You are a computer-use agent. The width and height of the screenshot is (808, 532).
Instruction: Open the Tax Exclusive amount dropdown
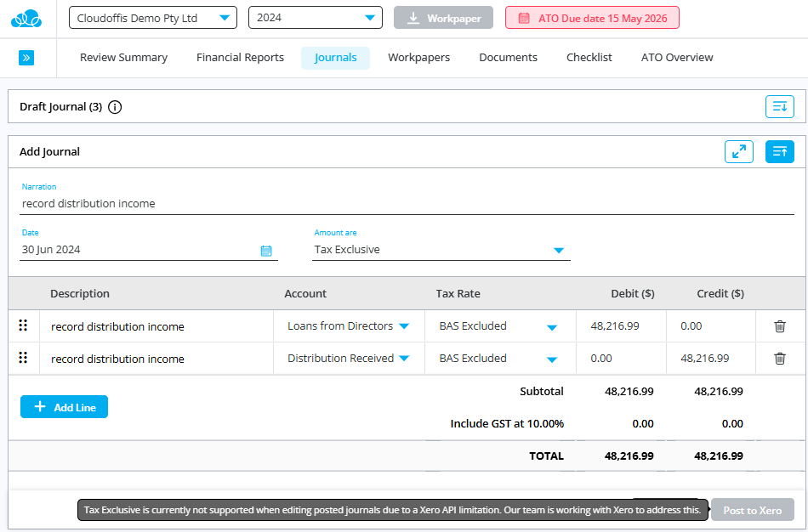(441, 250)
